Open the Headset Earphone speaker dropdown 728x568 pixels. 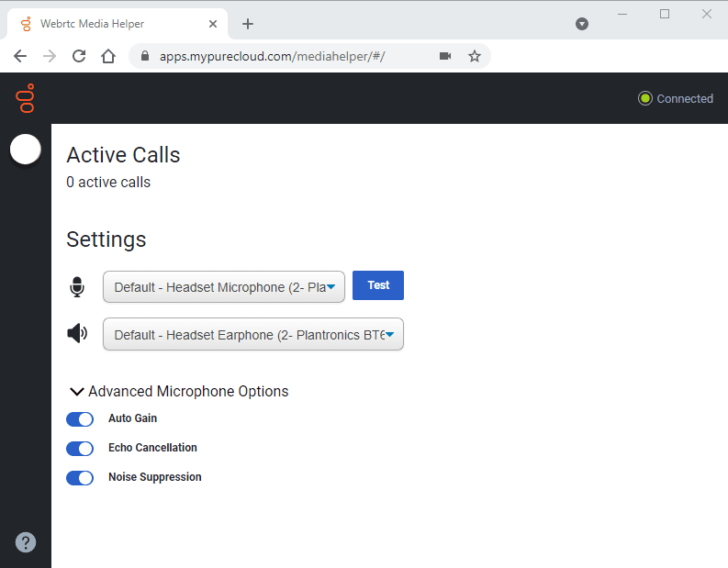(x=253, y=335)
